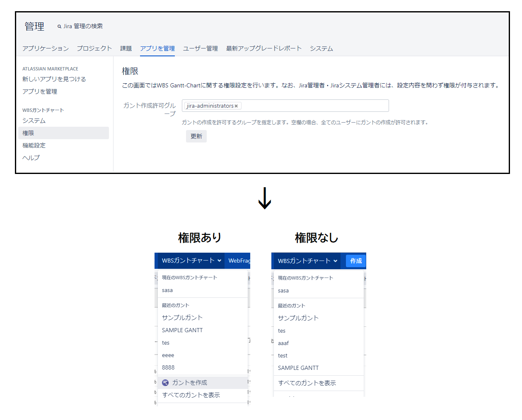Viewport: 522px width, 420px height.
Task: Go to the アプリを管理 top tab
Action: [x=157, y=48]
